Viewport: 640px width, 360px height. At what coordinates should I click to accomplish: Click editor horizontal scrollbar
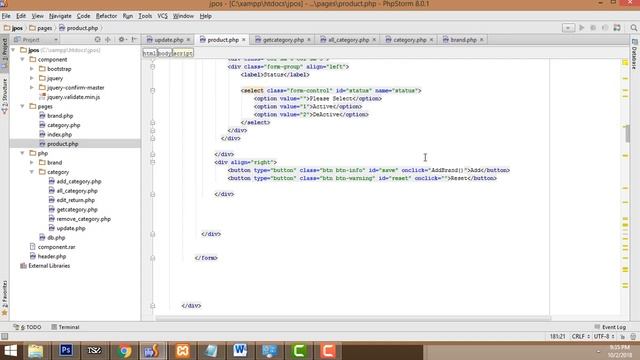tap(353, 318)
